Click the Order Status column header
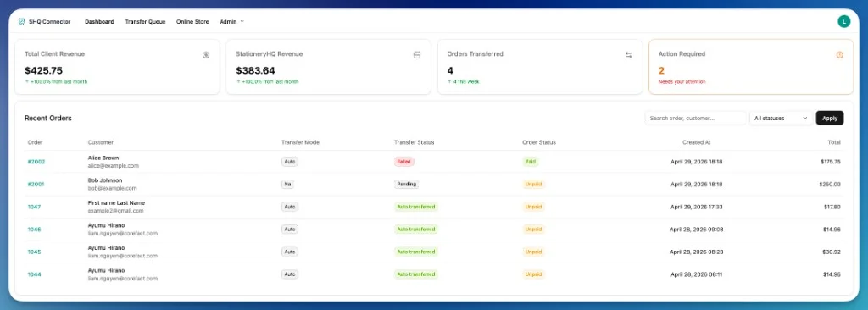The image size is (868, 310). point(538,142)
